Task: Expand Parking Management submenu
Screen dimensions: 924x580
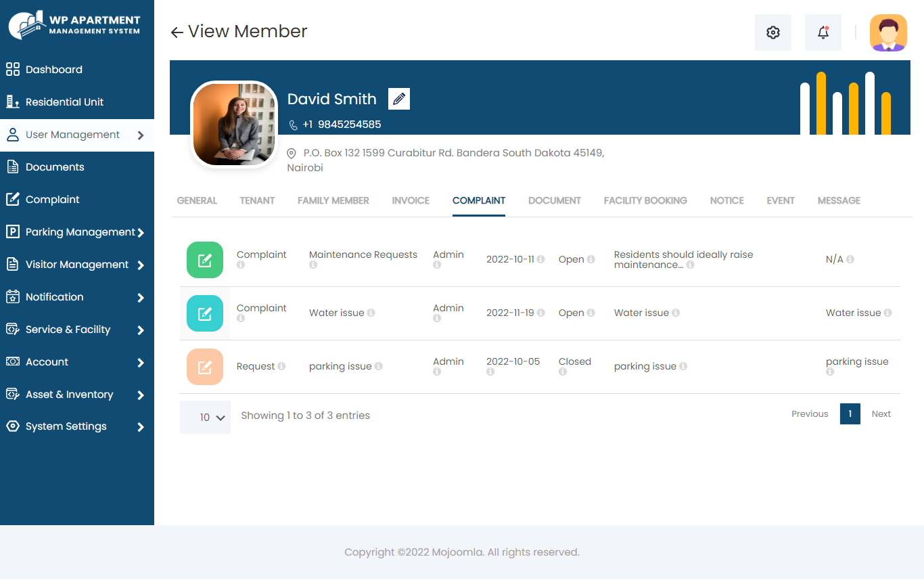Action: (x=141, y=233)
